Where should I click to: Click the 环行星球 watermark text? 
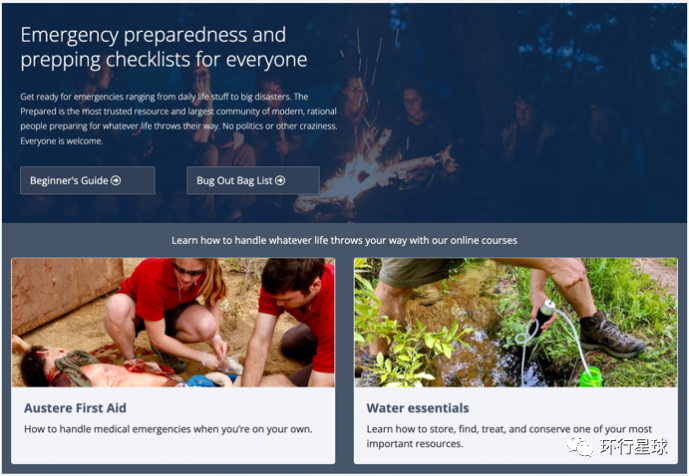point(634,447)
